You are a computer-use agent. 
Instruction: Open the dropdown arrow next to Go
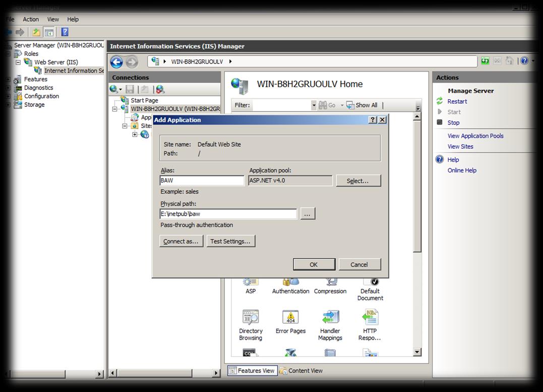tap(342, 105)
